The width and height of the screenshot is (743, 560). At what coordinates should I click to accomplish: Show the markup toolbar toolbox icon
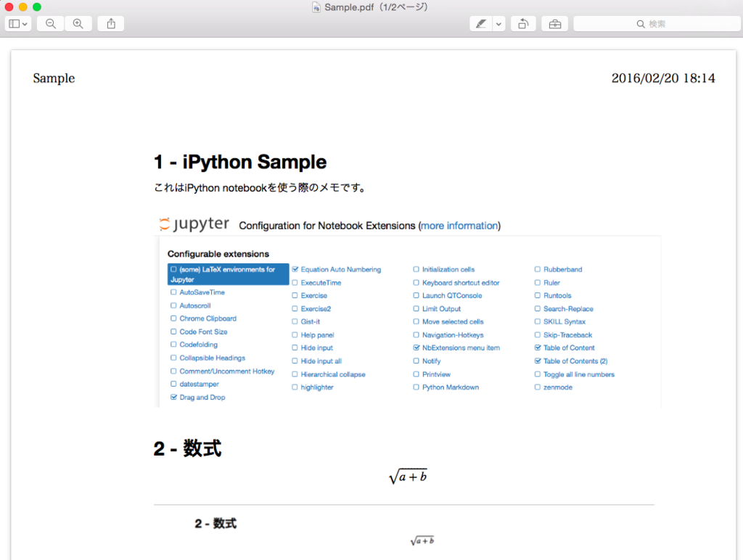click(x=555, y=24)
